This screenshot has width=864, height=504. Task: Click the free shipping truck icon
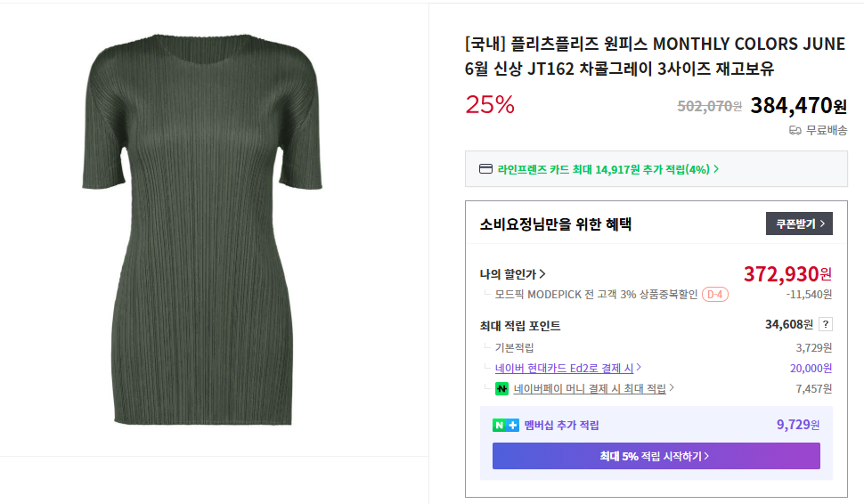pos(795,130)
